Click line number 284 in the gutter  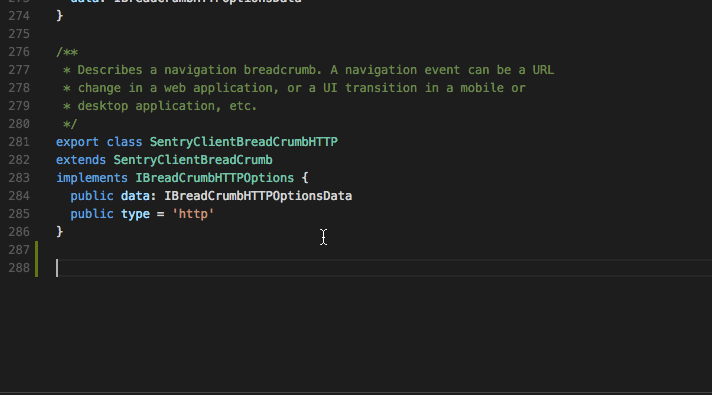(x=19, y=196)
